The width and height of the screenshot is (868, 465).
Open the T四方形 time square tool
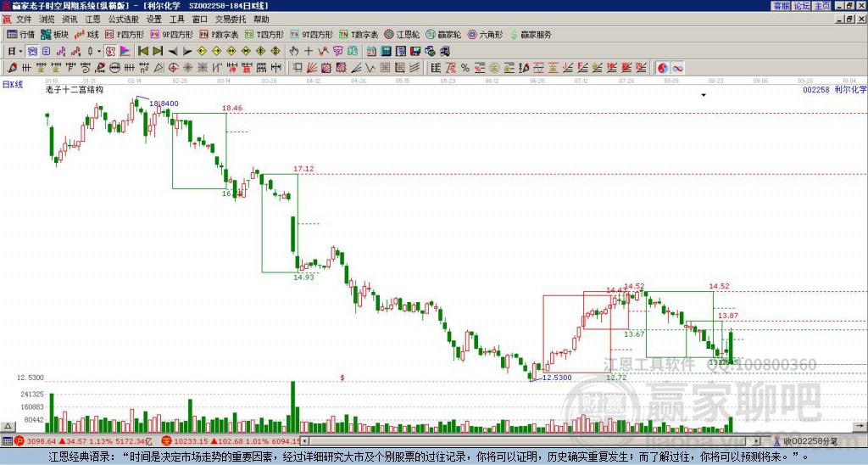tap(264, 34)
